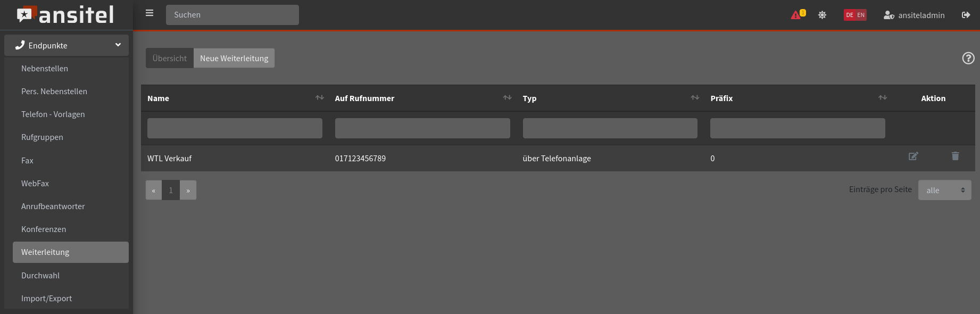Image resolution: width=980 pixels, height=314 pixels.
Task: Click the hamburger menu icon
Action: tap(150, 13)
